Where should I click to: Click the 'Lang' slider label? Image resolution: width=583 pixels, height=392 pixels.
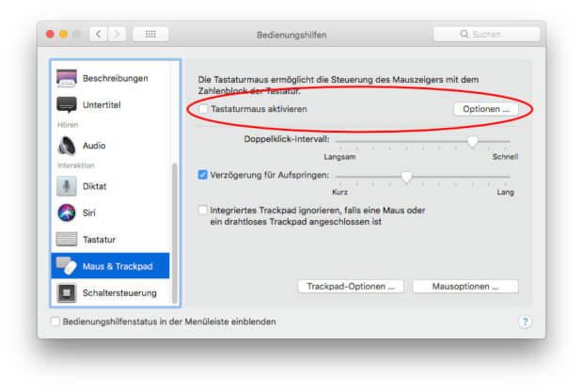tap(505, 192)
